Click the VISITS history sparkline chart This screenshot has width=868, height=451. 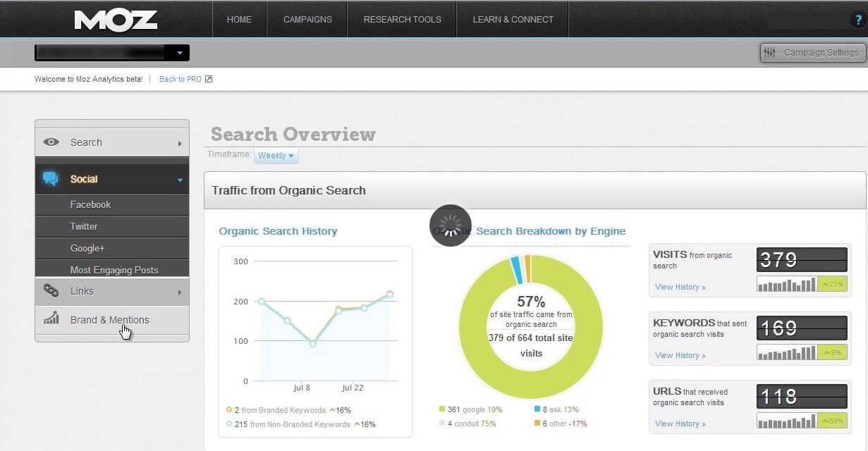[786, 285]
